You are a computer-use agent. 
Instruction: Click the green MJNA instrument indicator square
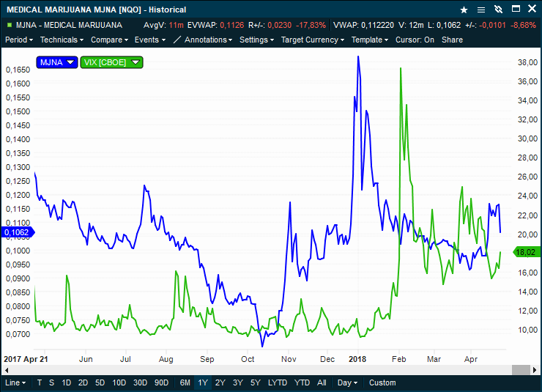[10, 25]
